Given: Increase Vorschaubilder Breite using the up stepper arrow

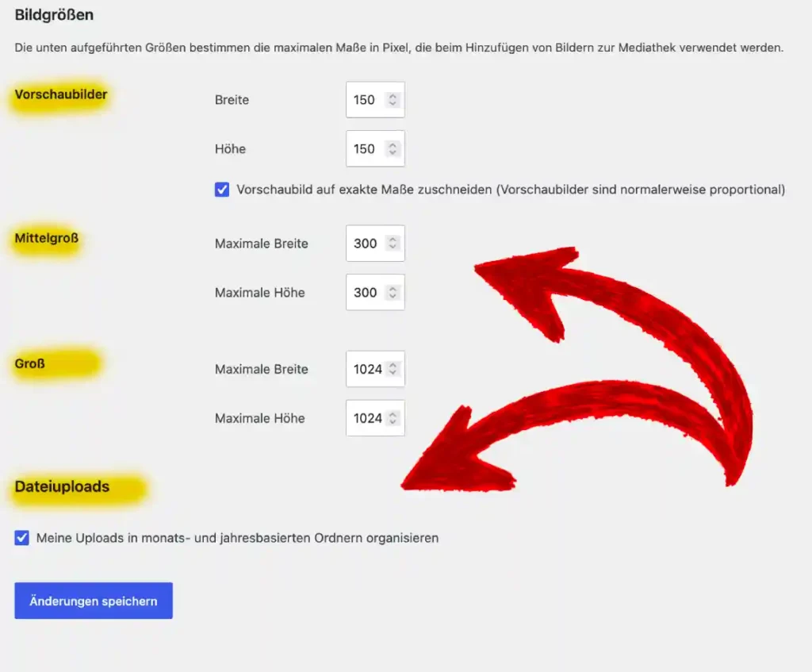Looking at the screenshot, I should 393,96.
